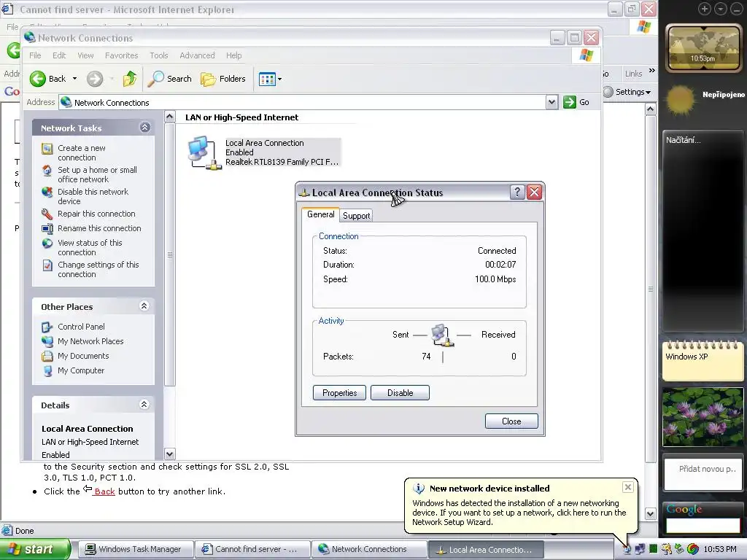The height and width of the screenshot is (560, 747).
Task: Open Control Panel from Other Places
Action: 81,327
